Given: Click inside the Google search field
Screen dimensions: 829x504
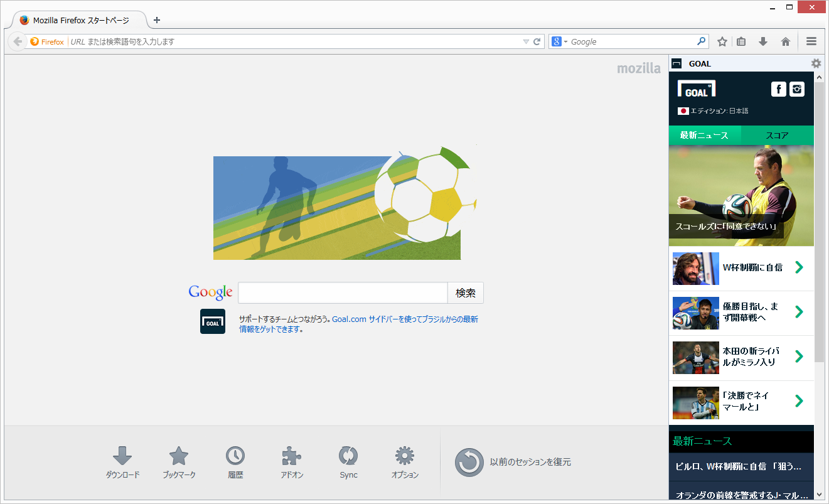Looking at the screenshot, I should coord(343,292).
